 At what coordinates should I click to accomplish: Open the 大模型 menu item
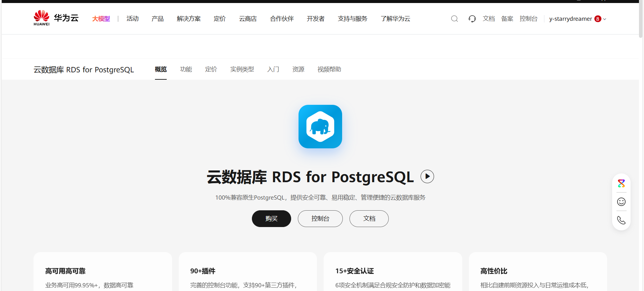tap(101, 19)
